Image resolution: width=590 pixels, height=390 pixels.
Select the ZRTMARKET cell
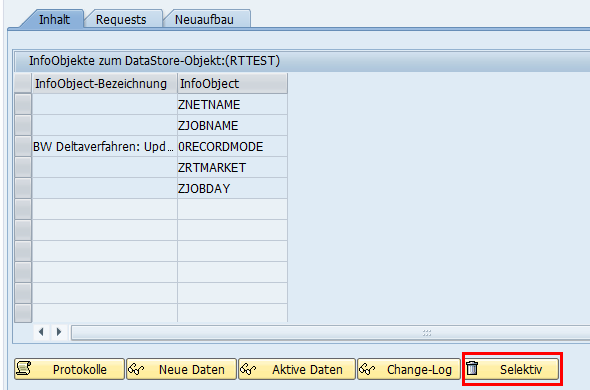tap(232, 168)
